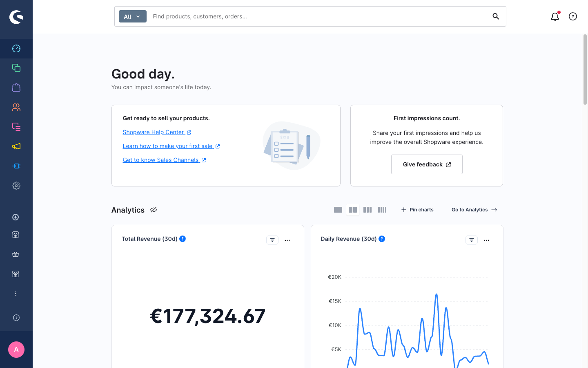Switch Analytics to four column layout
This screenshot has height=368, width=588.
pos(382,210)
